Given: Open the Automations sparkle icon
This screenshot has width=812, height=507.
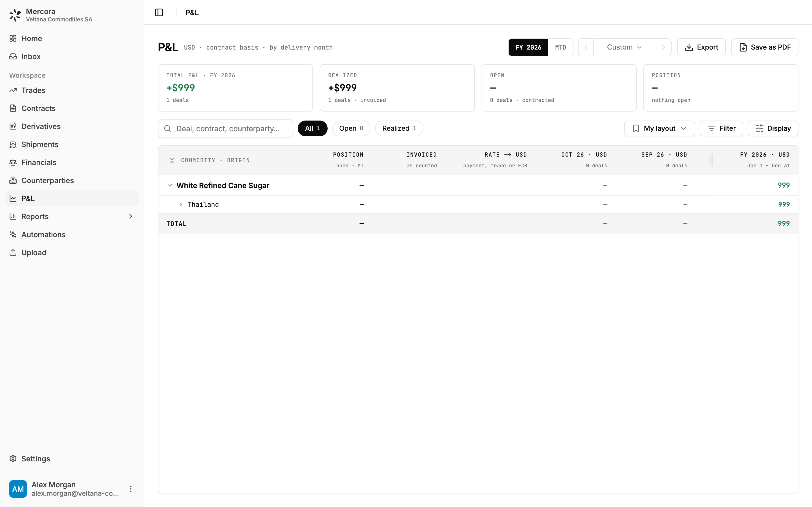Looking at the screenshot, I should (x=13, y=234).
